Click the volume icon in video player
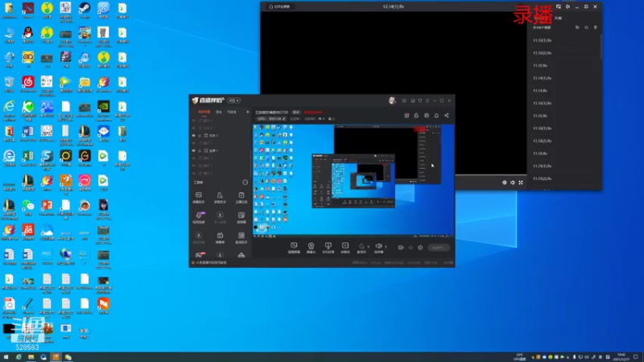This screenshot has height=362, width=644. point(513,183)
